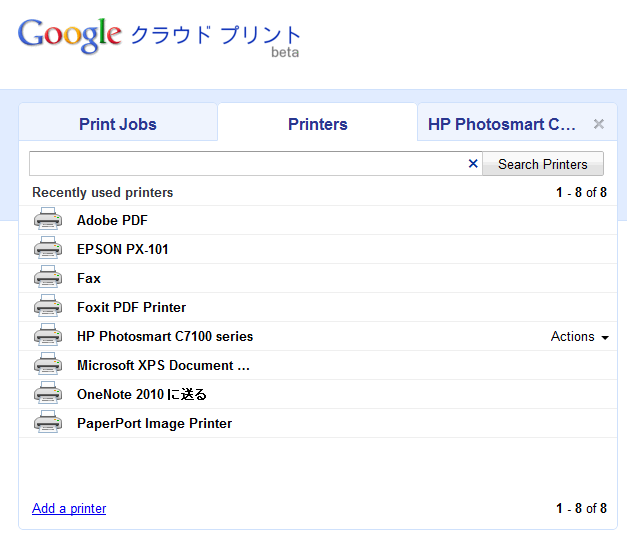
Task: Open the HP Photosmart tab
Action: click(x=502, y=124)
